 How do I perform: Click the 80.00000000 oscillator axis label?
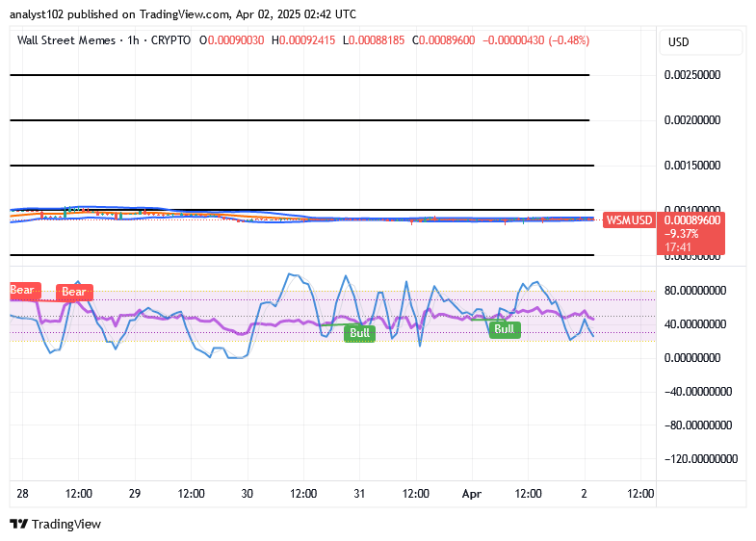[x=695, y=291]
